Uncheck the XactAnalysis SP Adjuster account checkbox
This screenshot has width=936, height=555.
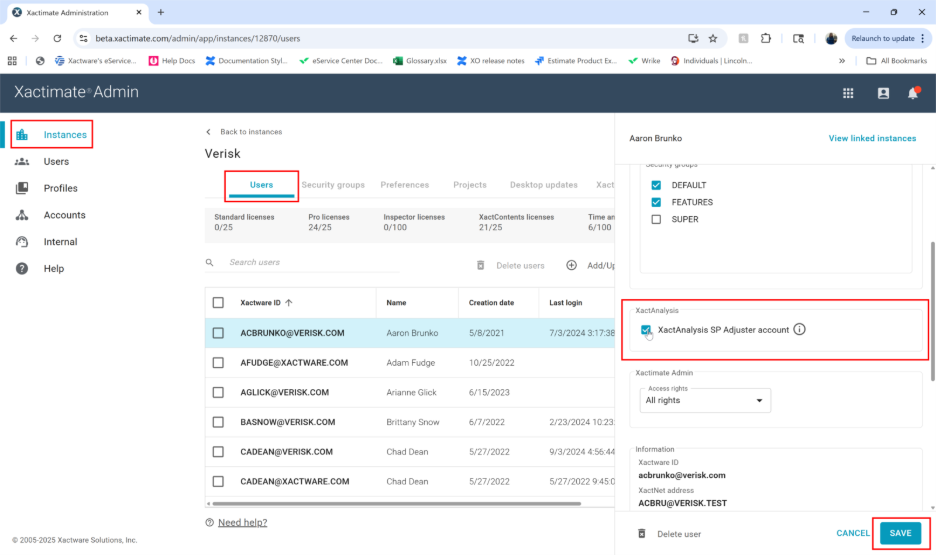pos(646,330)
